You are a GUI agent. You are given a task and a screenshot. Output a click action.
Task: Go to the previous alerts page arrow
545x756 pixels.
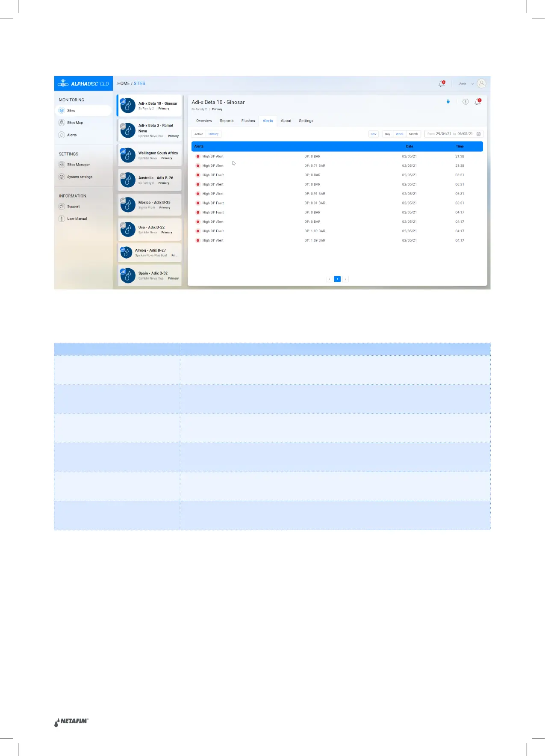(x=330, y=279)
